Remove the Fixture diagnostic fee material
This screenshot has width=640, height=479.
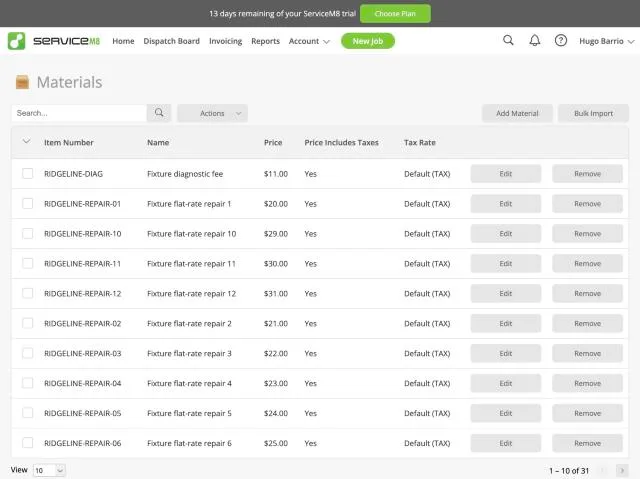[587, 173]
